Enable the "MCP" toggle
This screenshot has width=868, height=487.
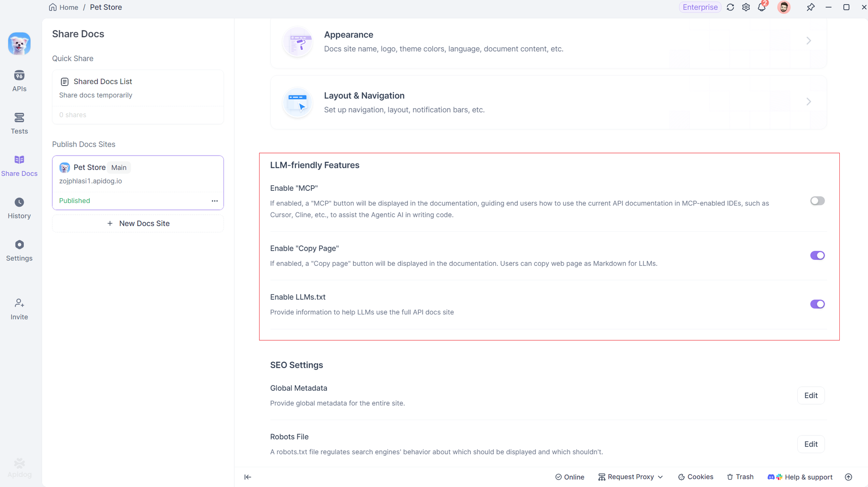pyautogui.click(x=817, y=201)
